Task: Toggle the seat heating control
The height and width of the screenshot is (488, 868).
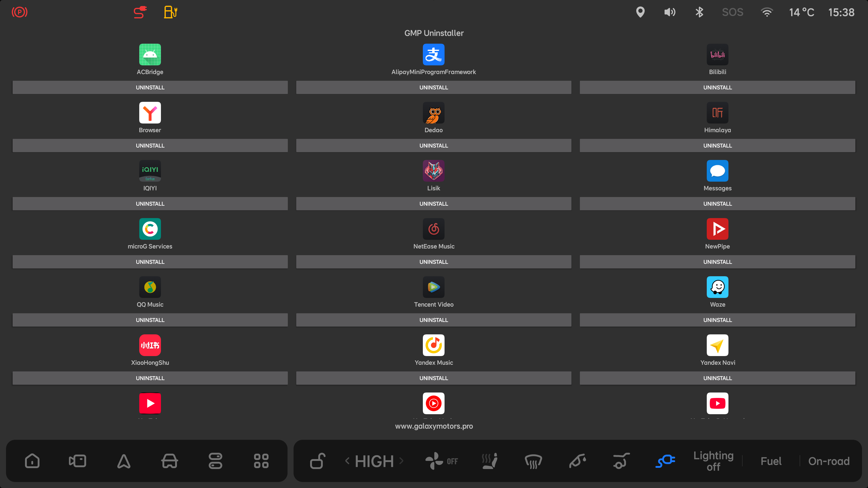Action: tap(489, 461)
